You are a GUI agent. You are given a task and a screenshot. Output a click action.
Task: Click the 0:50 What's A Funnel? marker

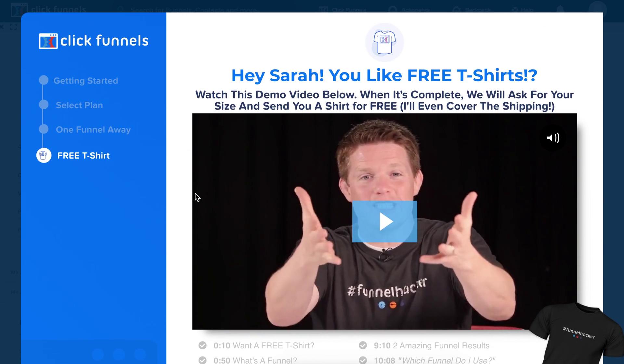(256, 360)
